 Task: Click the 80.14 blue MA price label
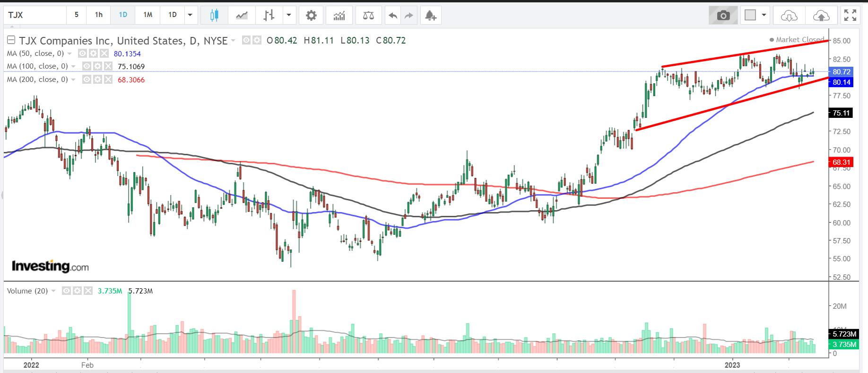[842, 82]
